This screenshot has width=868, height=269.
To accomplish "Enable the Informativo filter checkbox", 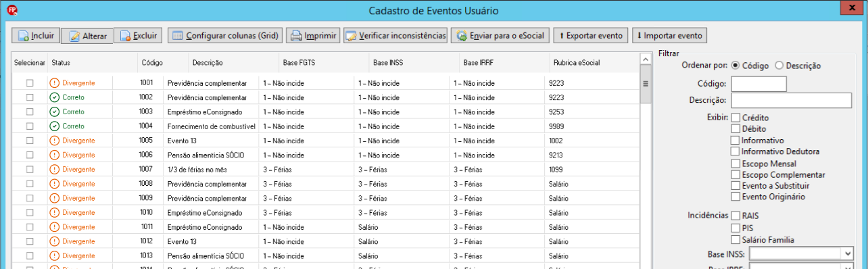I will click(736, 140).
